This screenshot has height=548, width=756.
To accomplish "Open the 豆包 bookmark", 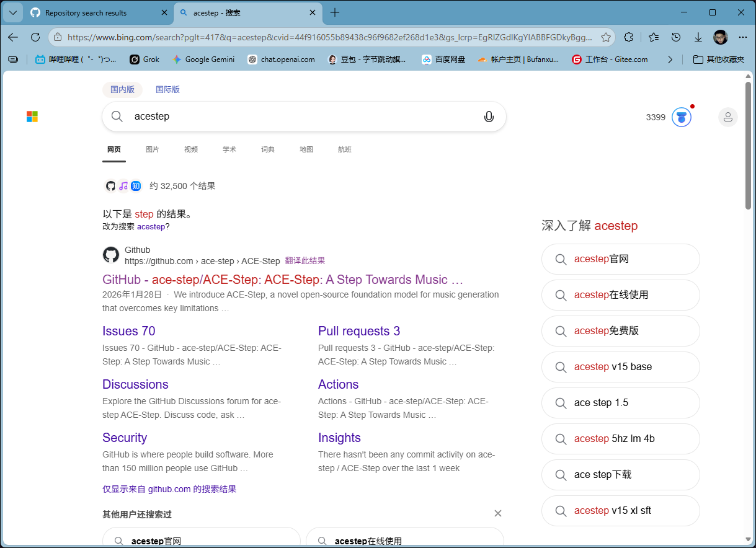I will coord(367,60).
